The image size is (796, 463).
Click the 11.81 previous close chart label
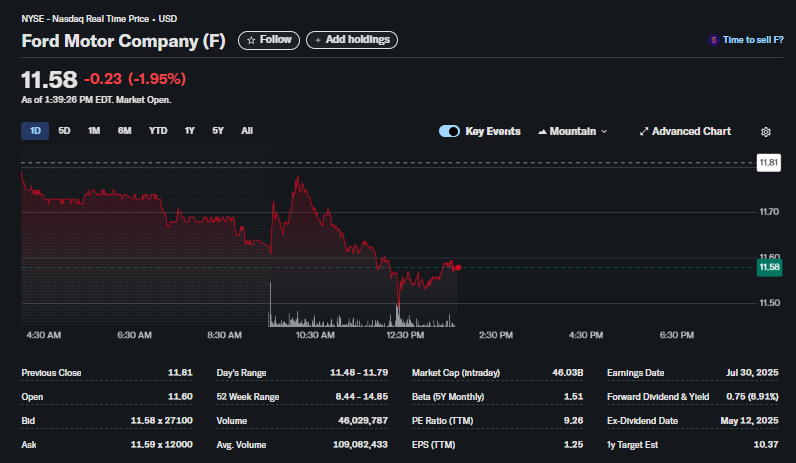pos(769,163)
